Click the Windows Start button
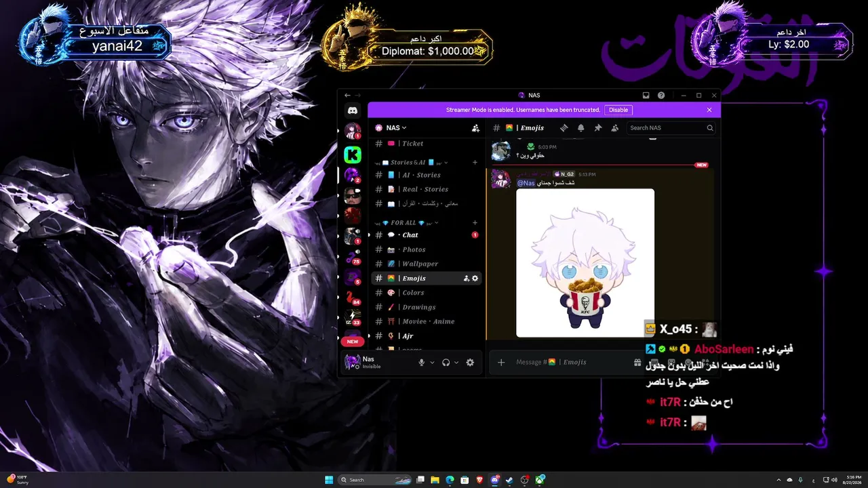868x488 pixels. 329,480
